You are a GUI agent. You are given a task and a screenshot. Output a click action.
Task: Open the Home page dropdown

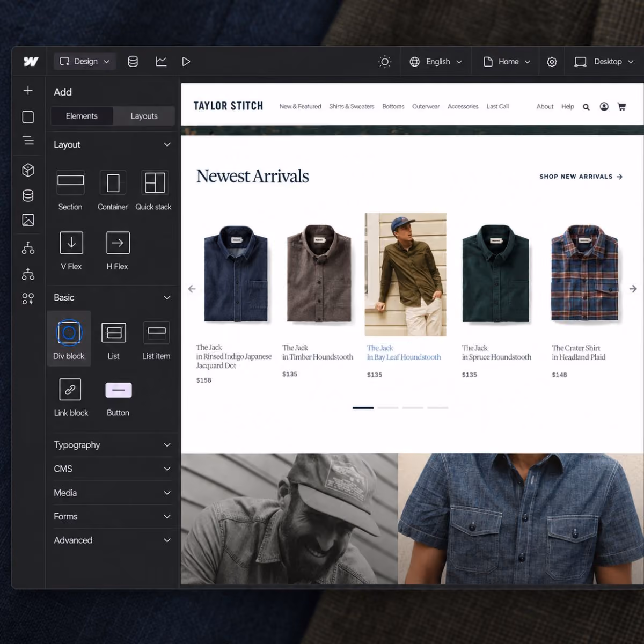pyautogui.click(x=507, y=62)
